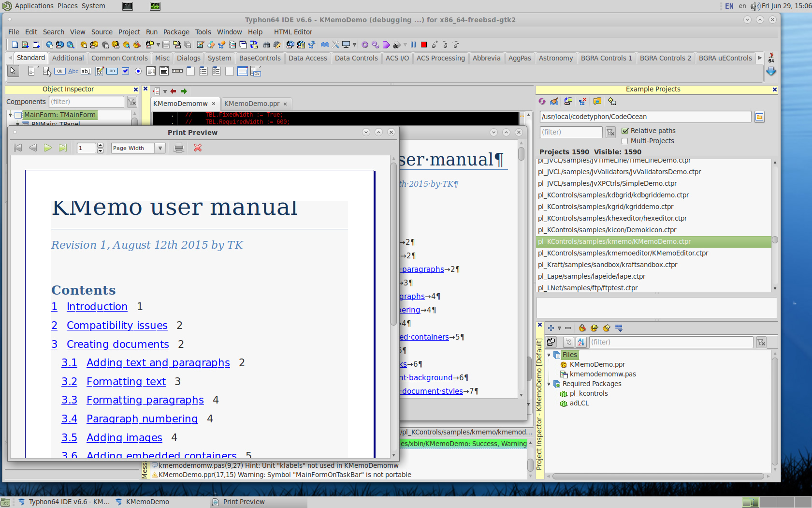The width and height of the screenshot is (812, 508).
Task: Click the CodeOcean path input field
Action: point(645,117)
